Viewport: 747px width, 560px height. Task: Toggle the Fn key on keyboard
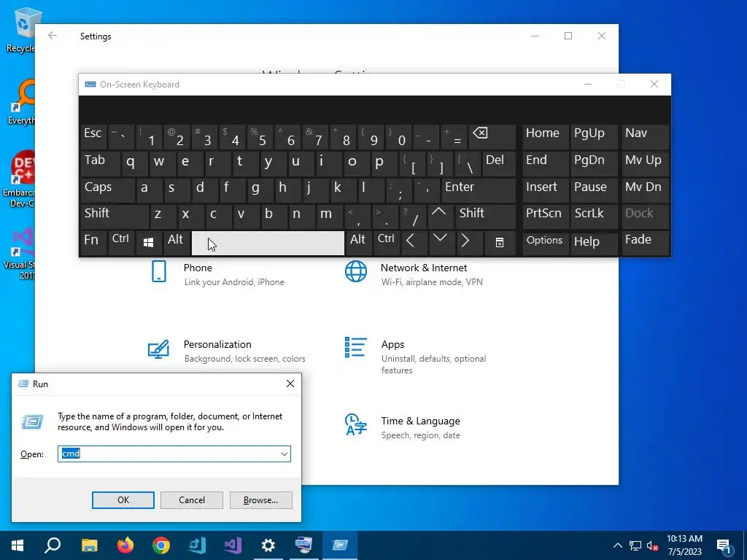coord(93,243)
